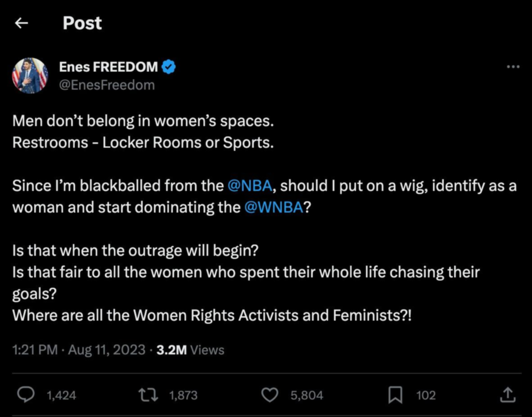Screen dimensions: 532x417
Task: View the 1,873 reposts count
Action: (183, 395)
